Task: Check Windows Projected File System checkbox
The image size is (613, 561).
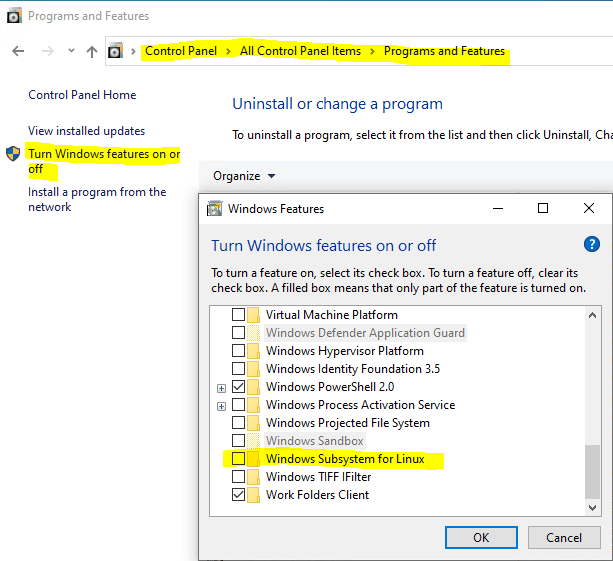Action: 238,422
